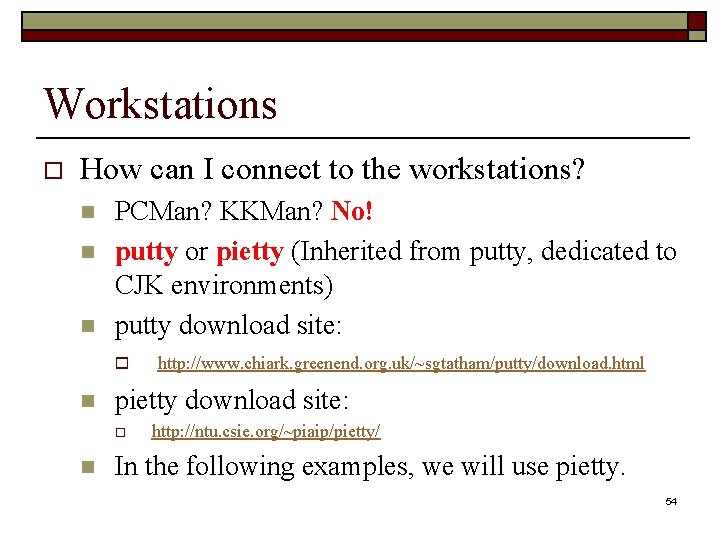Click the red word "putty"
The height and width of the screenshot is (540, 720).
tap(146, 253)
